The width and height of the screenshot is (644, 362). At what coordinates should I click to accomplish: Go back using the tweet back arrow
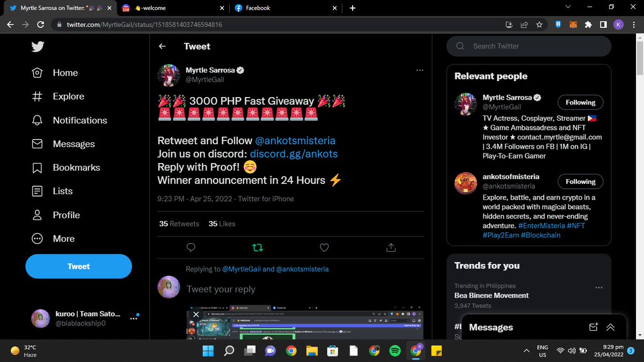coord(162,47)
